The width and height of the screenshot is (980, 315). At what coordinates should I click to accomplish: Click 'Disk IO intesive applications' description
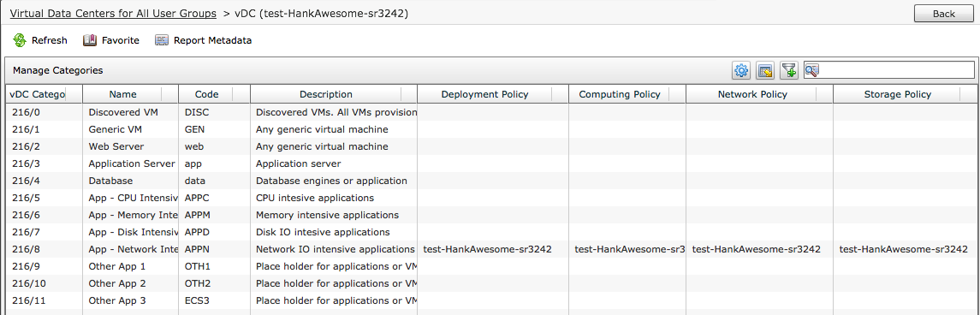tap(324, 232)
